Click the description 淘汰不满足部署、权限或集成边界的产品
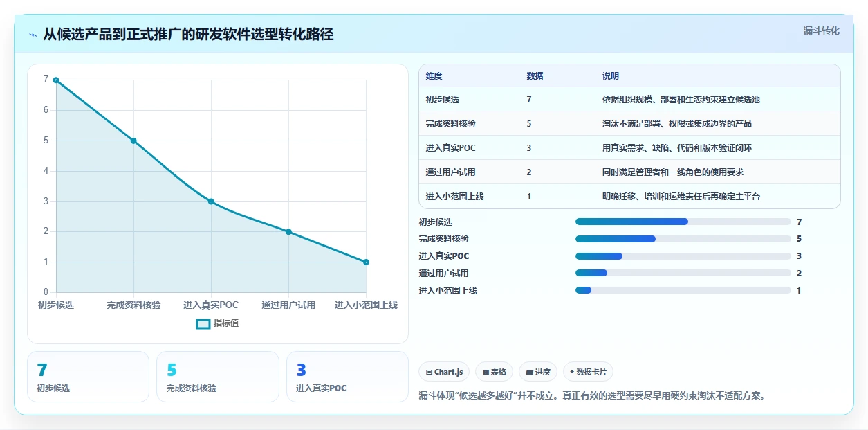 tap(677, 124)
